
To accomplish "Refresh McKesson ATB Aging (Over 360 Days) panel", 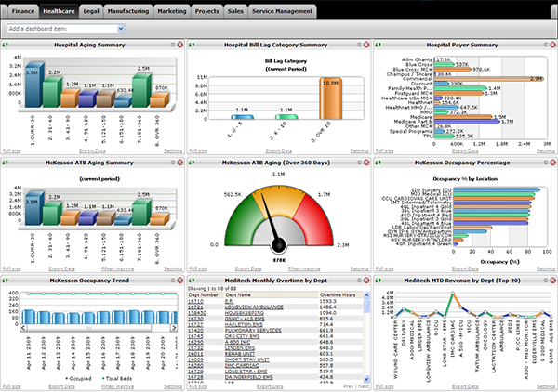I will pos(192,163).
